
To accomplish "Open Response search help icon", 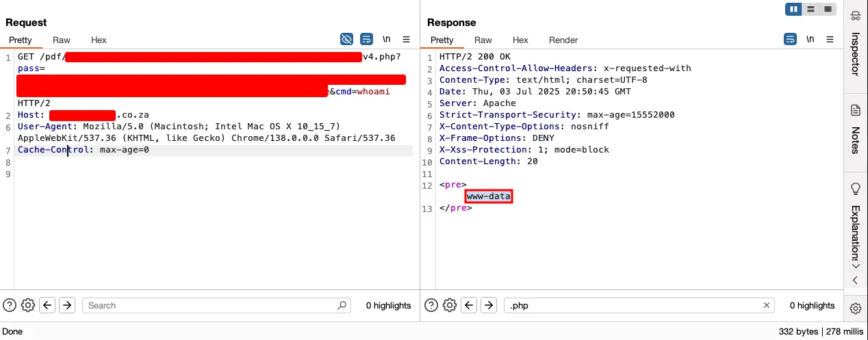I will click(432, 305).
